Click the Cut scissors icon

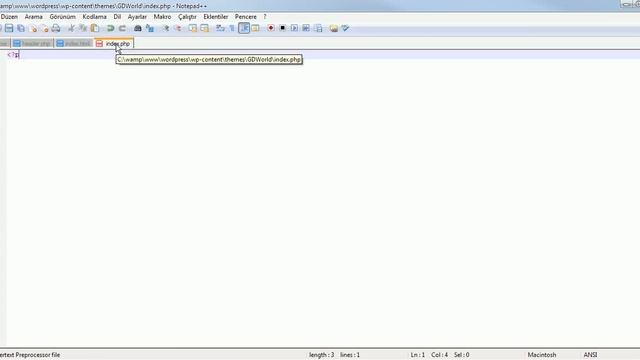point(71,28)
